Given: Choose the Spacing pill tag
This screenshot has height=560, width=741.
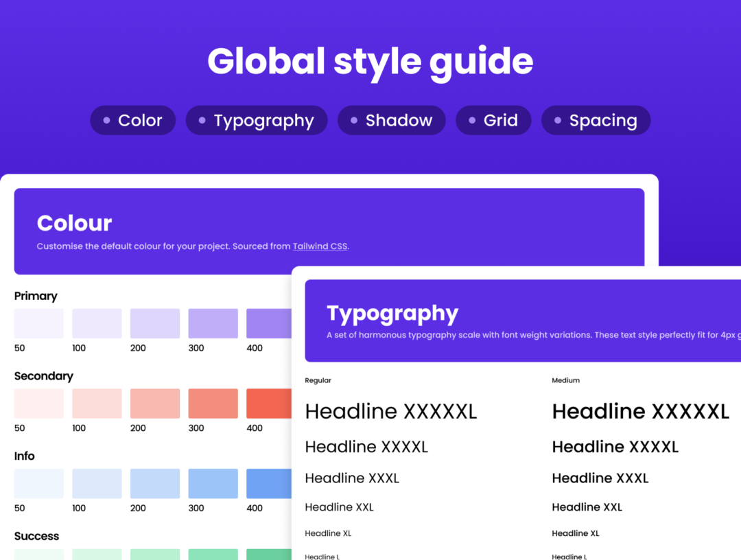Looking at the screenshot, I should 596,121.
